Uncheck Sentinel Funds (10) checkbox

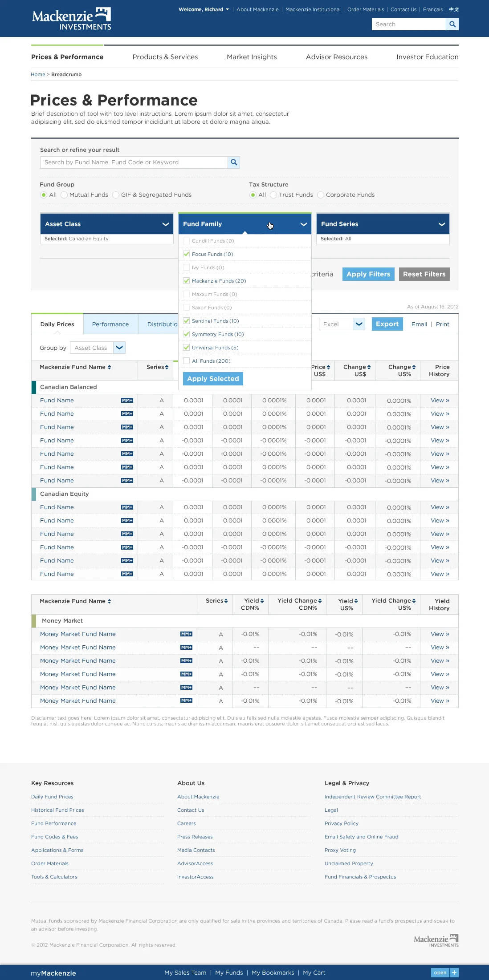pos(187,321)
